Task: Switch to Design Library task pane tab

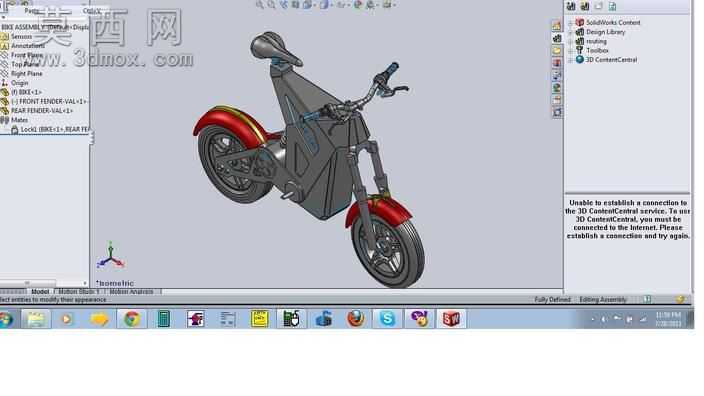Action: [x=557, y=38]
